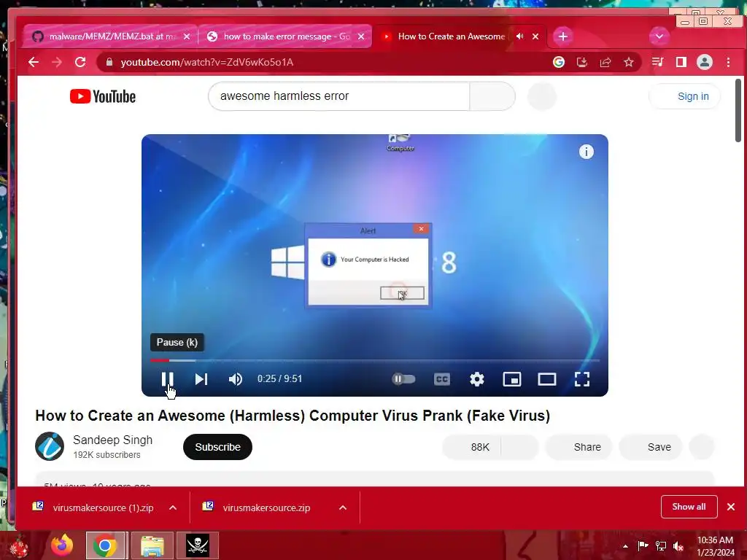Skip to next video
The image size is (747, 560).
point(201,379)
